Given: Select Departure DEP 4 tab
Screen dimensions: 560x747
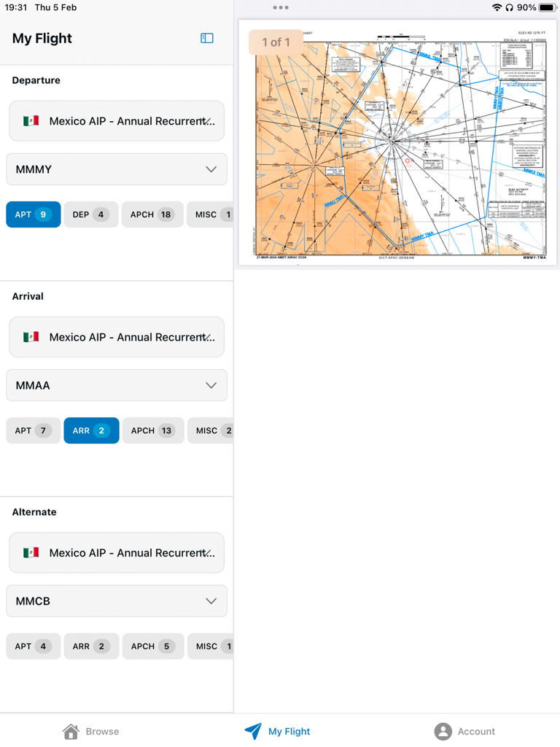Looking at the screenshot, I should pyautogui.click(x=91, y=214).
